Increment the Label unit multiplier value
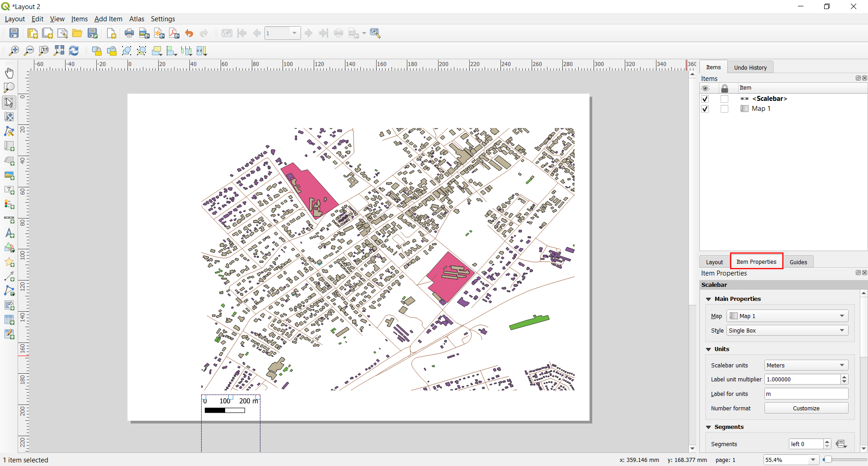The image size is (868, 466). (844, 377)
